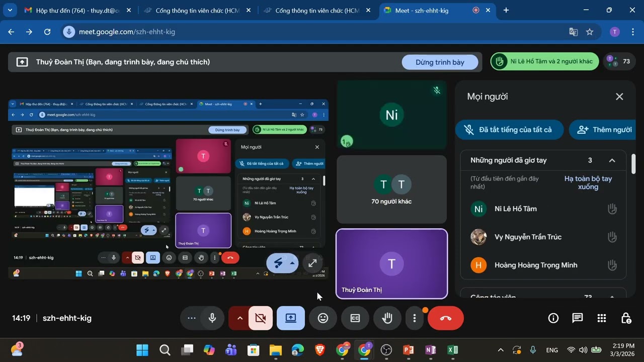Open a new Chrome tab
Viewport: 644px width, 362px height.
[506, 10]
